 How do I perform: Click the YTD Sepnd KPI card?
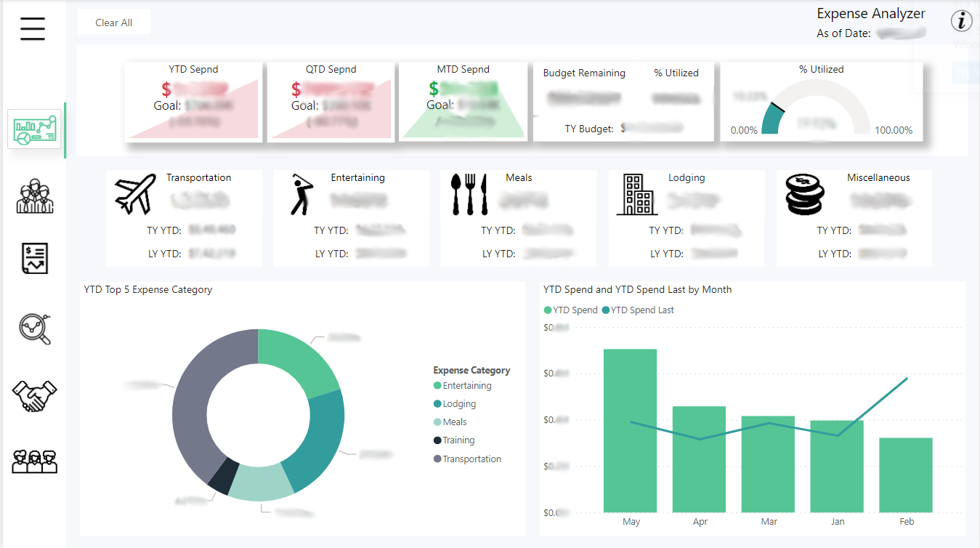point(193,101)
